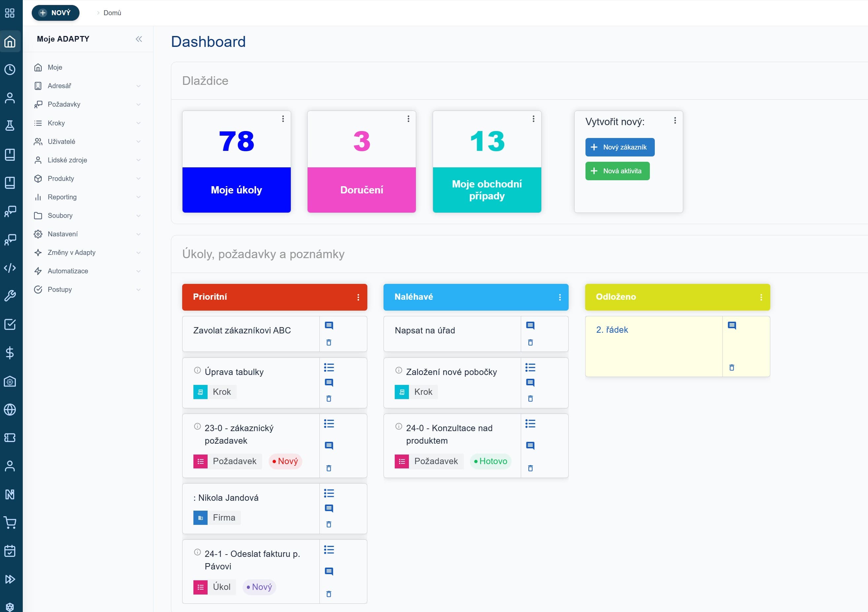Viewport: 868px width, 612px height.
Task: Delete the 2. řádek note card
Action: click(732, 367)
